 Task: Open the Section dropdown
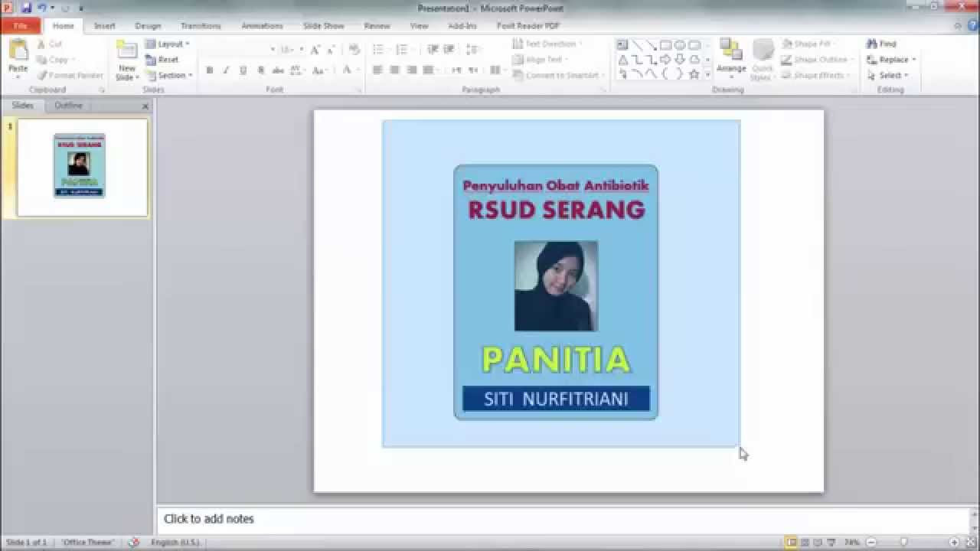[168, 75]
